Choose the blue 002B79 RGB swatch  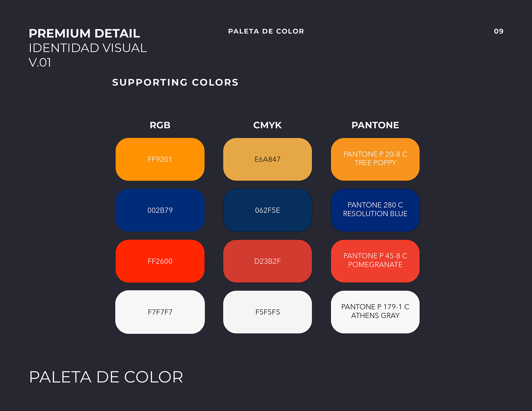point(160,210)
